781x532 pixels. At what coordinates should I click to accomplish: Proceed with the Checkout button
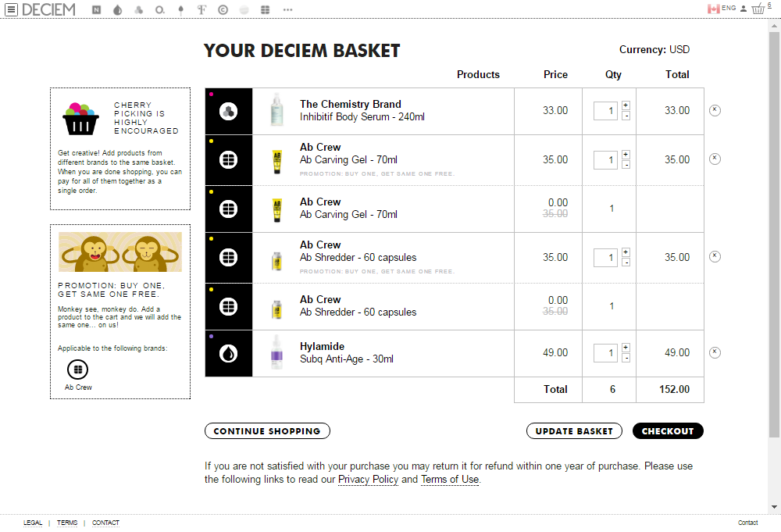(x=668, y=431)
